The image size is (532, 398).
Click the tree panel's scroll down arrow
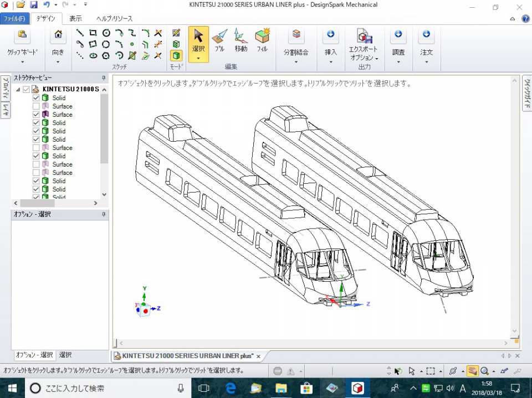point(104,195)
